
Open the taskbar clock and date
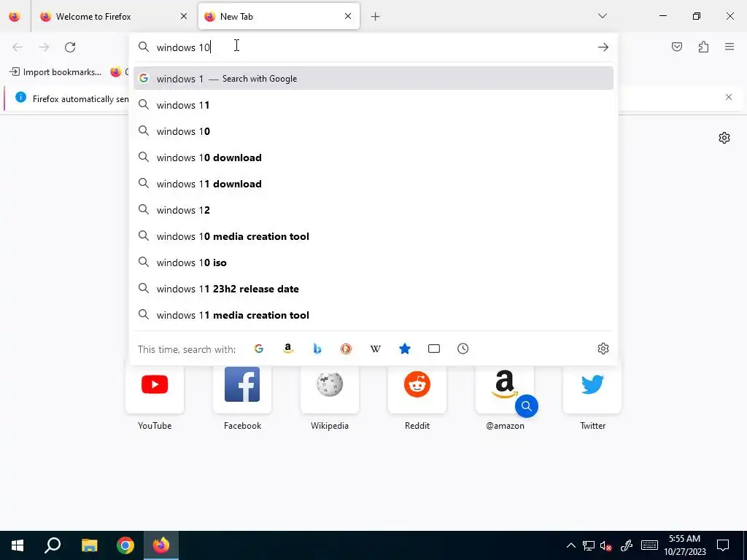point(685,545)
